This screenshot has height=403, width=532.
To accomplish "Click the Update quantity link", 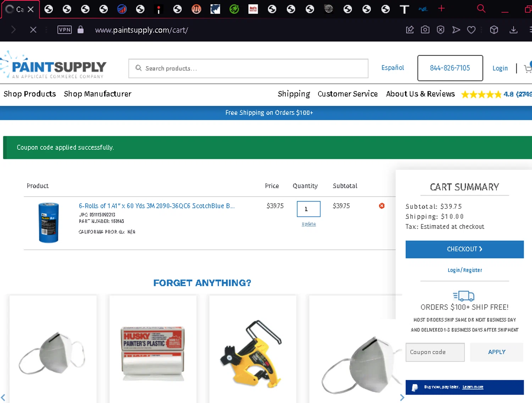I will (309, 224).
